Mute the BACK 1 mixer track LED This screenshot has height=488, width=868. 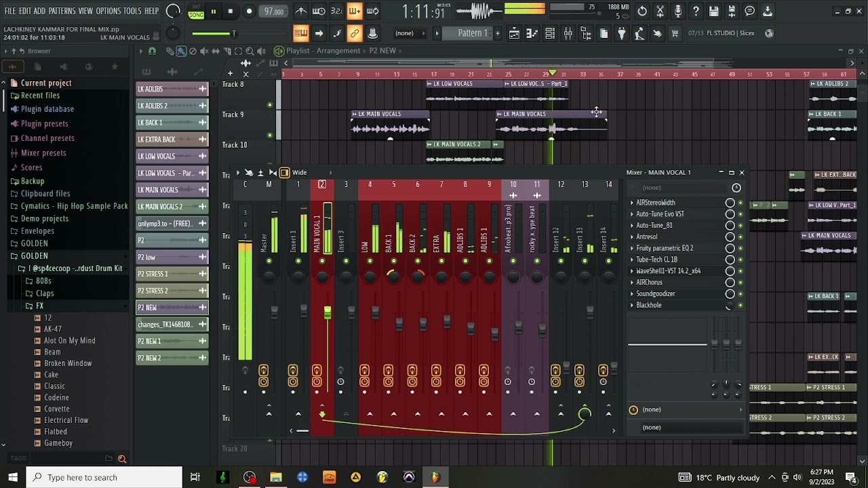393,261
